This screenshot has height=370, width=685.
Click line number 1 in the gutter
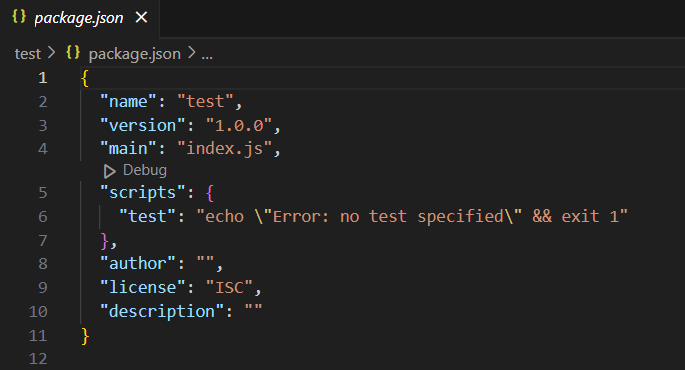[x=42, y=78]
